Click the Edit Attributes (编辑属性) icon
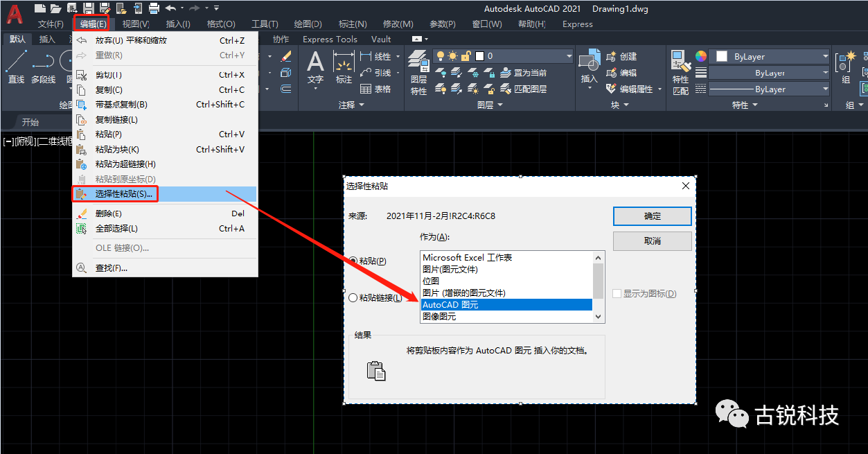Viewport: 868px width, 454px height. tap(611, 89)
